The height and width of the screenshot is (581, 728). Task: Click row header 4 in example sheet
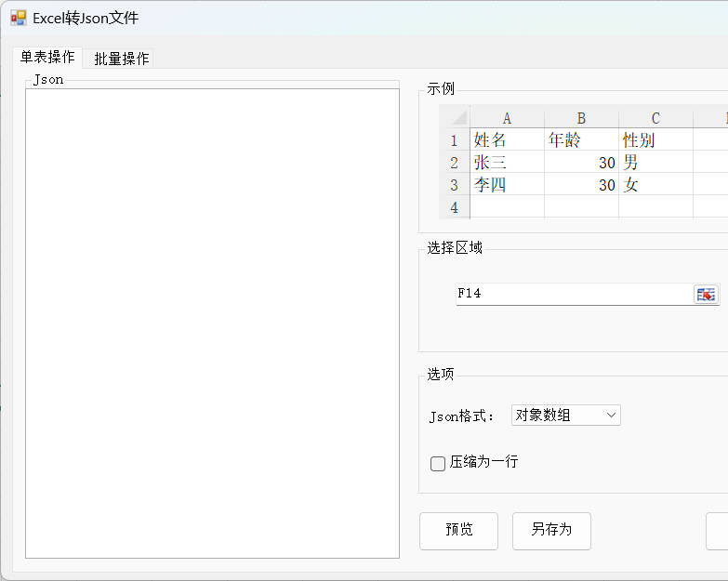coord(455,207)
